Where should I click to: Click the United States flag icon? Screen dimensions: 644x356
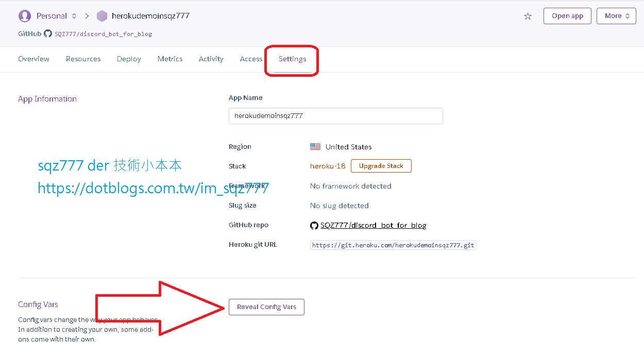(x=315, y=147)
